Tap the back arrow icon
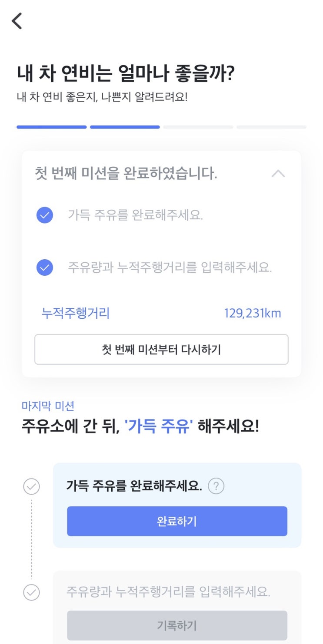The width and height of the screenshot is (323, 644). pos(17,20)
